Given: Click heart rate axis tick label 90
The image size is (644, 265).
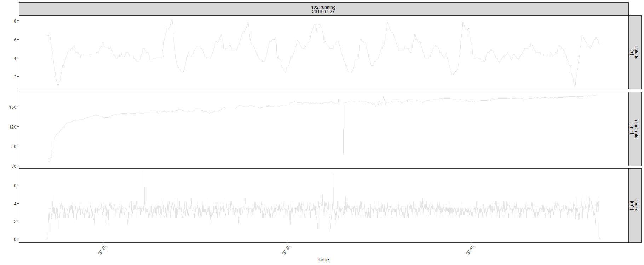Looking at the screenshot, I should 14,146.
